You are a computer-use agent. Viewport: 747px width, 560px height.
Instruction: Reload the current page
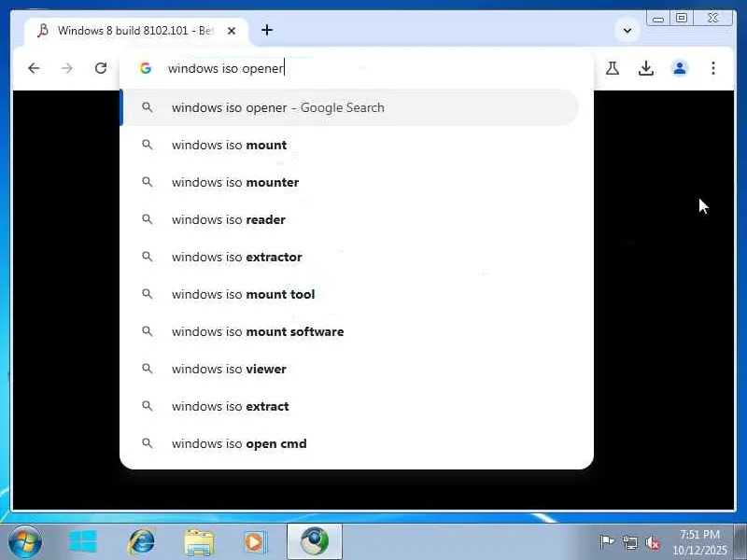[101, 68]
